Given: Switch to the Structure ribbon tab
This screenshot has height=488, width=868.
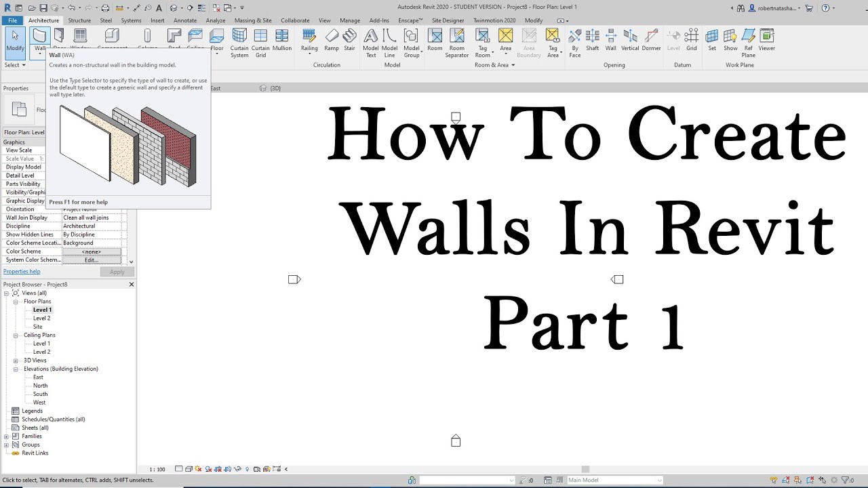Looking at the screenshot, I should tap(79, 20).
